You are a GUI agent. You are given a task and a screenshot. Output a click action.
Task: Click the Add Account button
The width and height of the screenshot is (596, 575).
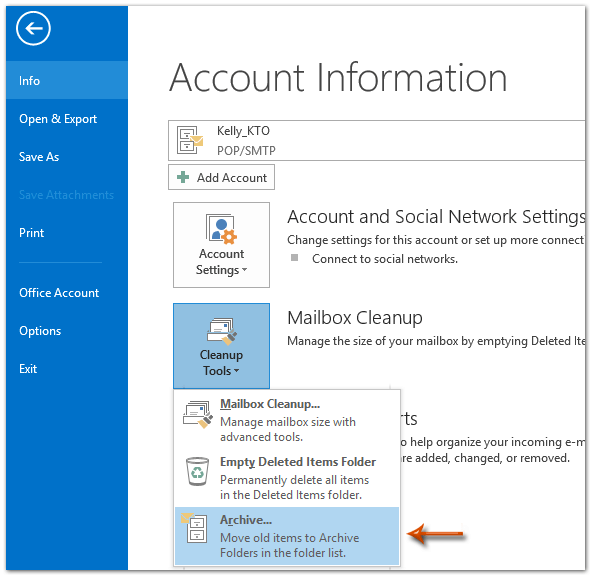coord(221,177)
